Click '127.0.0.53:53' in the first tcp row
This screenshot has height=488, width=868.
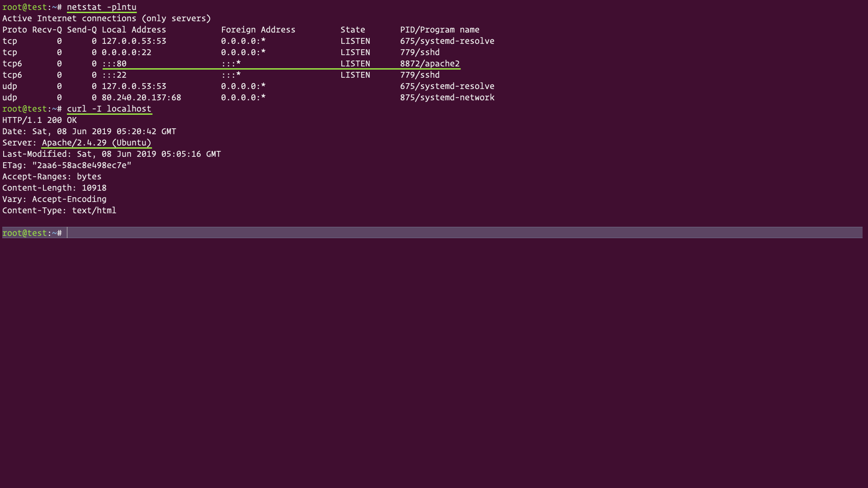[134, 41]
